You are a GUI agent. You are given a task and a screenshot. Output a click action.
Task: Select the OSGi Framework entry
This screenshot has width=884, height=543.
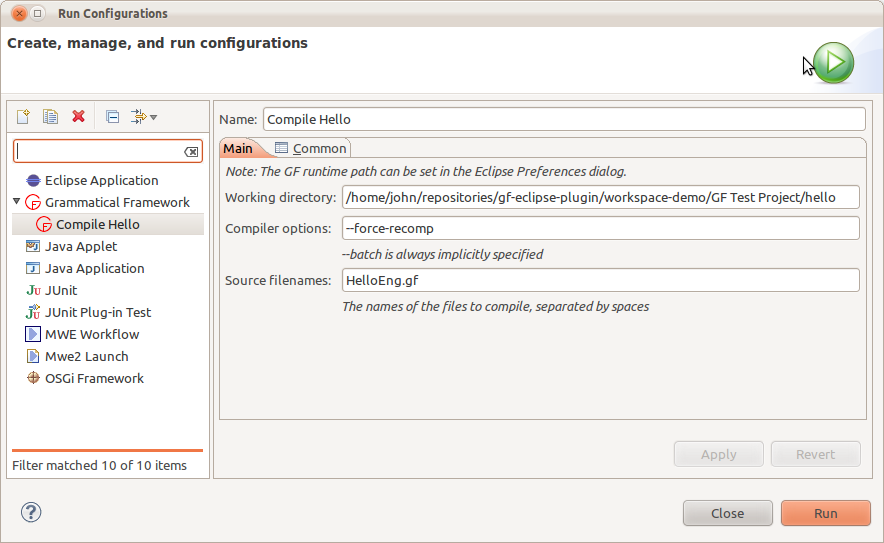94,378
